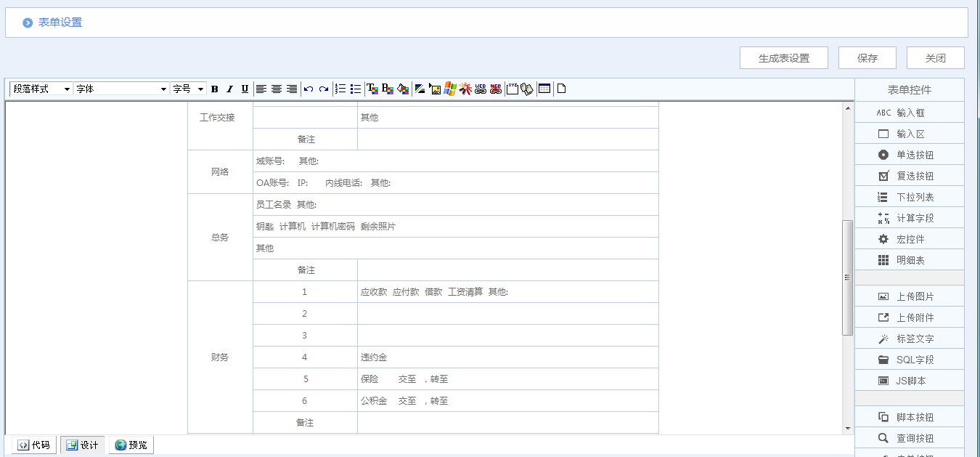Switch to the 代码 code tab
Image resolution: width=980 pixels, height=457 pixels.
32,444
